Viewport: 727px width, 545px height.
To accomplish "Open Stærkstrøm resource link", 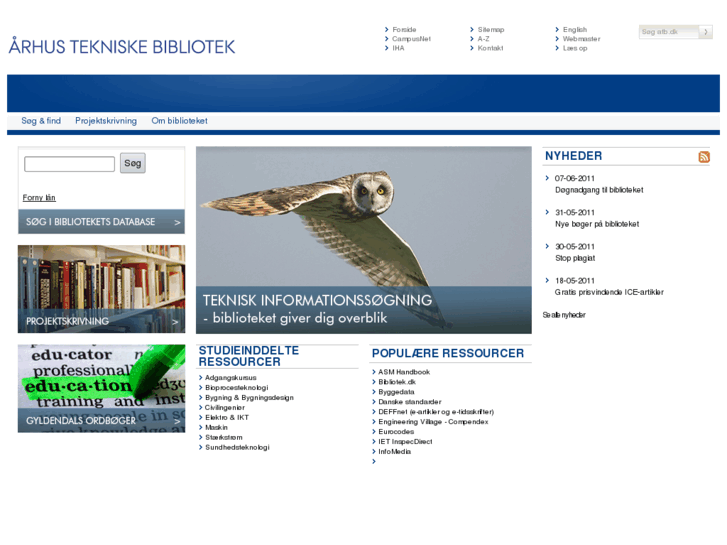I will tap(223, 437).
